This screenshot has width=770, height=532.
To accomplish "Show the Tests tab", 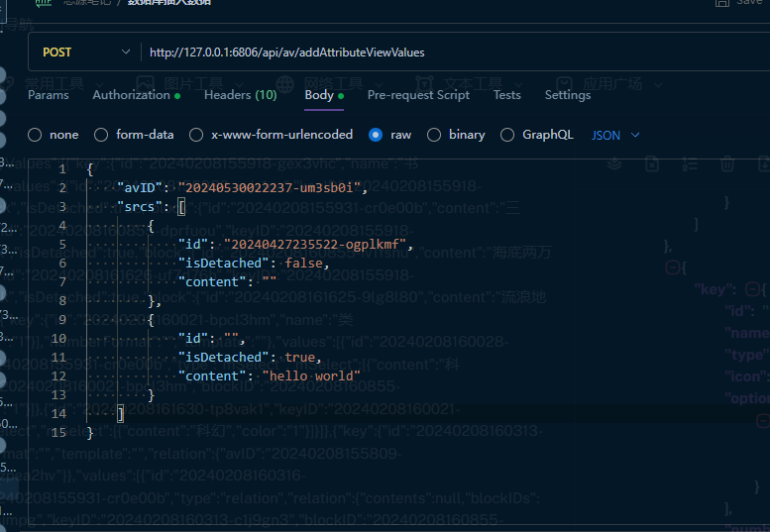I will 506,95.
